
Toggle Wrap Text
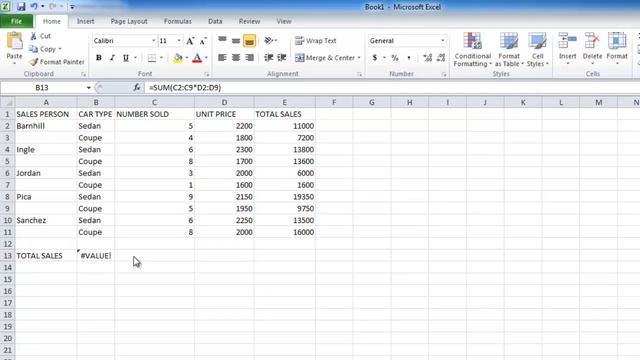[x=316, y=41]
